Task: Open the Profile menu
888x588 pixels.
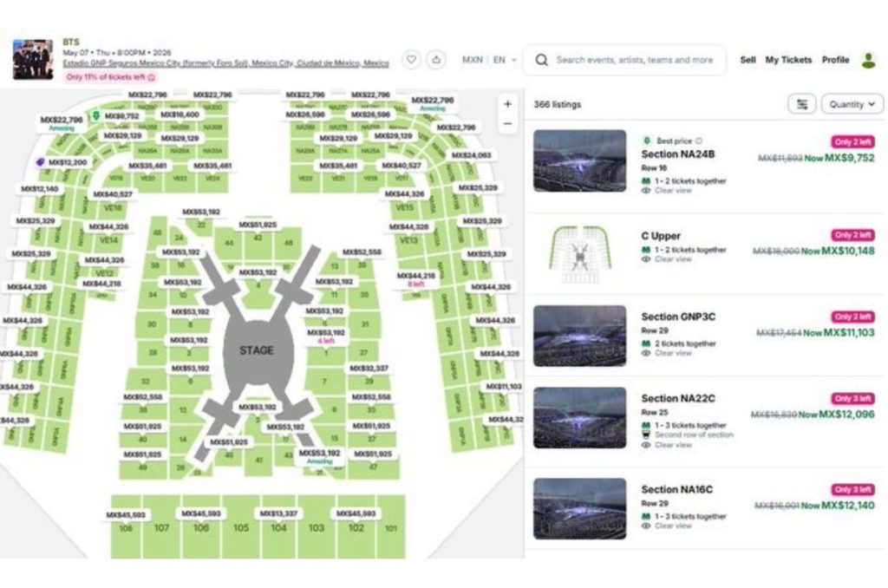Action: tap(835, 60)
